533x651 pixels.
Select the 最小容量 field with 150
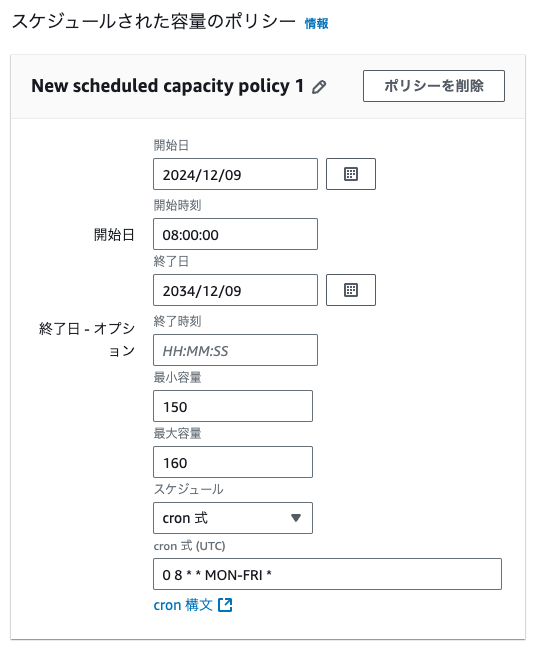pos(233,406)
